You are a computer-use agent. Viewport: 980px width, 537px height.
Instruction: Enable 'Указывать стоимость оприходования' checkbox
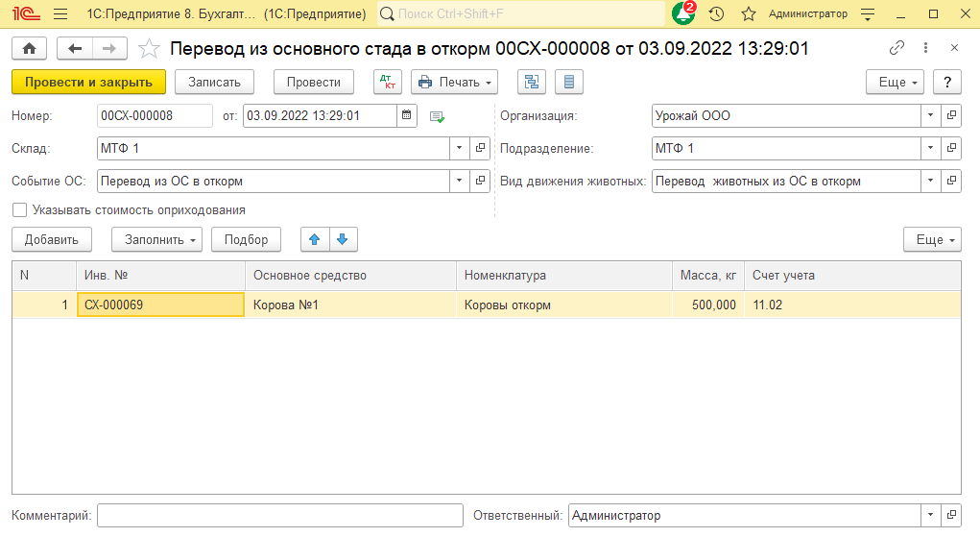(x=19, y=209)
